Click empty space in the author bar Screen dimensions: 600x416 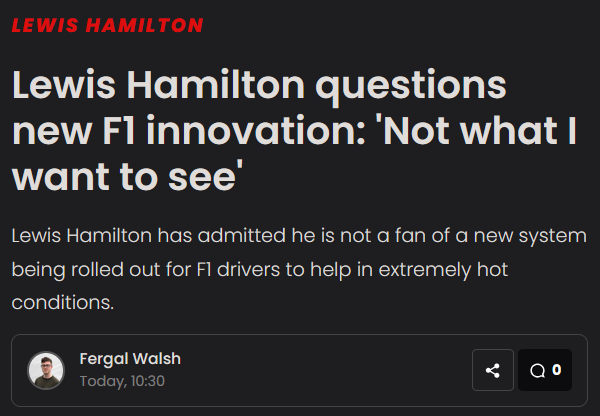pos(320,371)
